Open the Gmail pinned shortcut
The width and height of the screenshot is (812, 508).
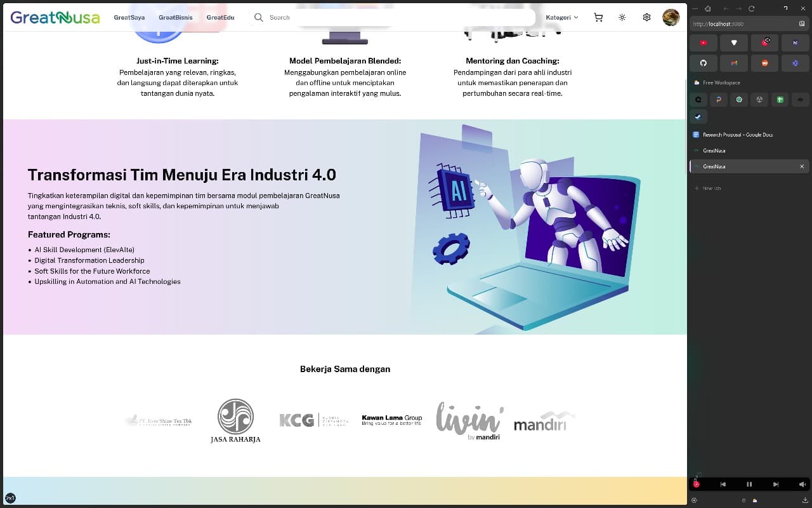[734, 63]
